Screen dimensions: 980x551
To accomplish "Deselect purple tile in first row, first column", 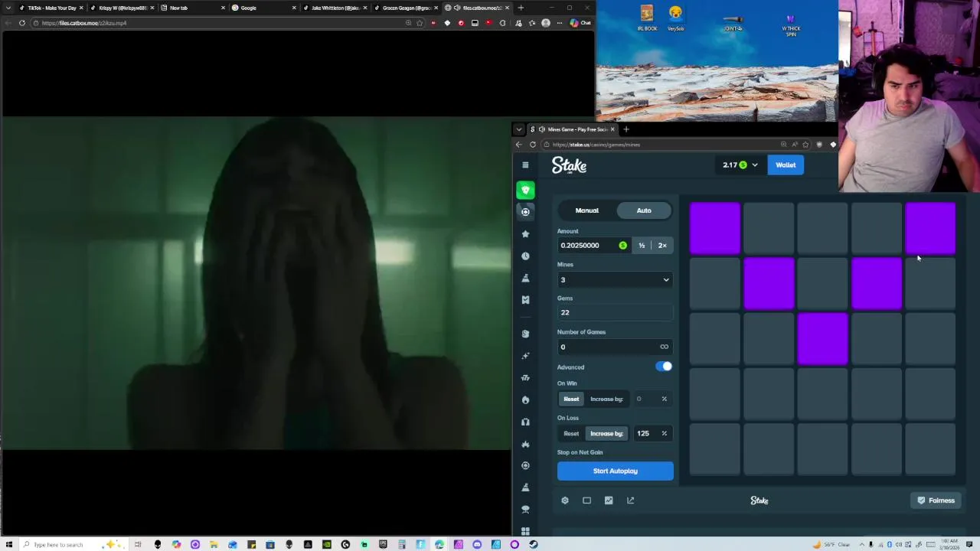I will point(715,228).
